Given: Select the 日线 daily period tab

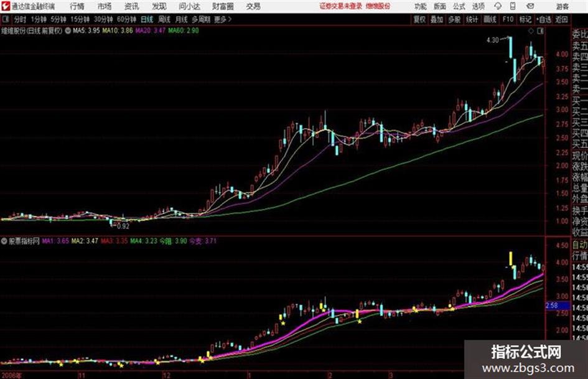Looking at the screenshot, I should (x=147, y=19).
